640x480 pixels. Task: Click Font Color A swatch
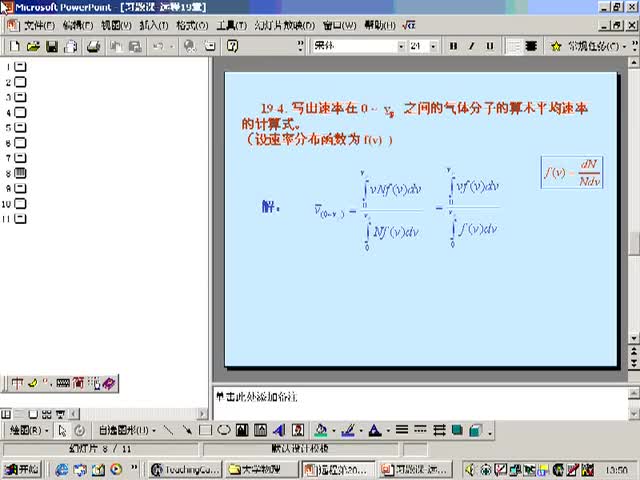pos(375,430)
